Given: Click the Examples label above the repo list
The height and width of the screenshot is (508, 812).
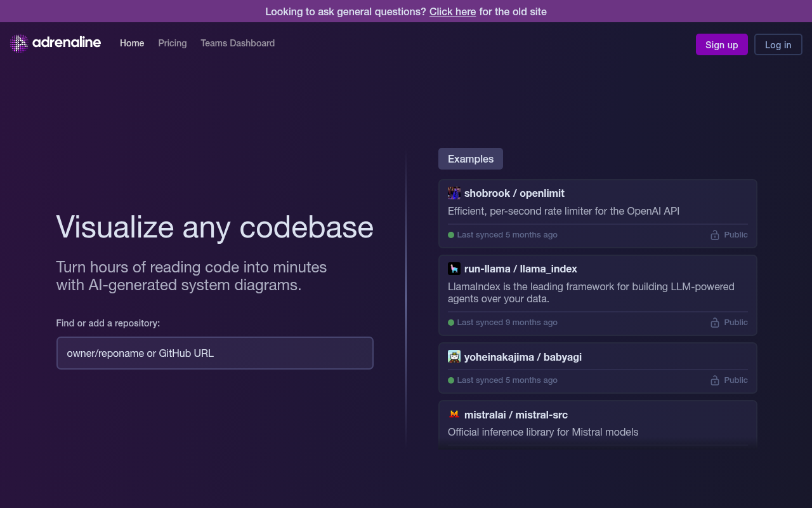Looking at the screenshot, I should pos(470,158).
